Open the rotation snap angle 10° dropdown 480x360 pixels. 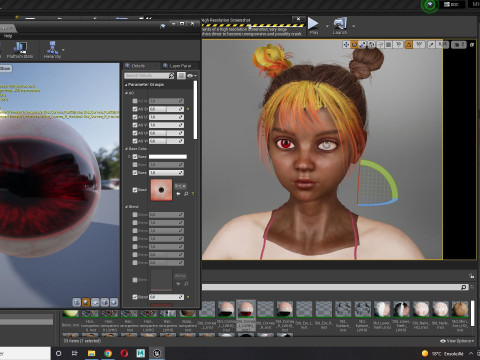pos(419,44)
